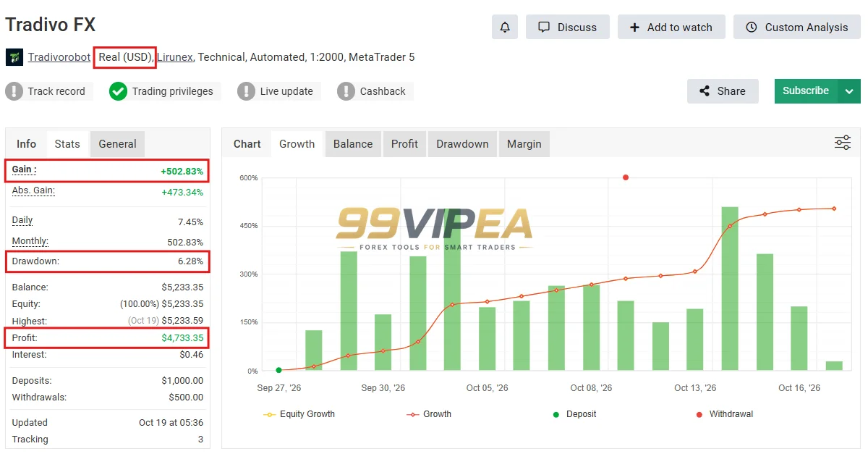The height and width of the screenshot is (454, 868).
Task: Switch to the Profit chart tab
Action: click(x=404, y=144)
